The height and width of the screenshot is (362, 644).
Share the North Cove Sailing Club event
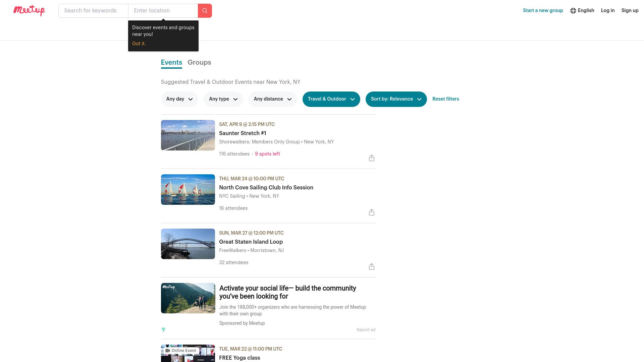(372, 213)
